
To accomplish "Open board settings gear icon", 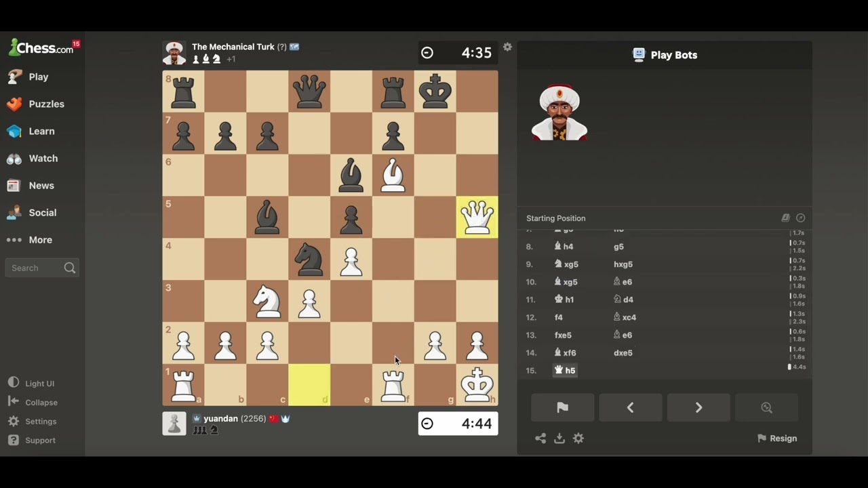I will [x=507, y=47].
